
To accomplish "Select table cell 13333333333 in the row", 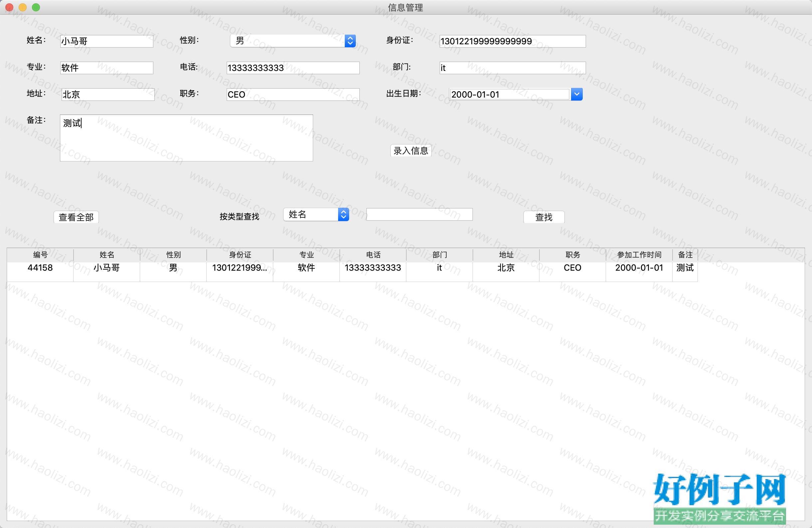I will [373, 272].
